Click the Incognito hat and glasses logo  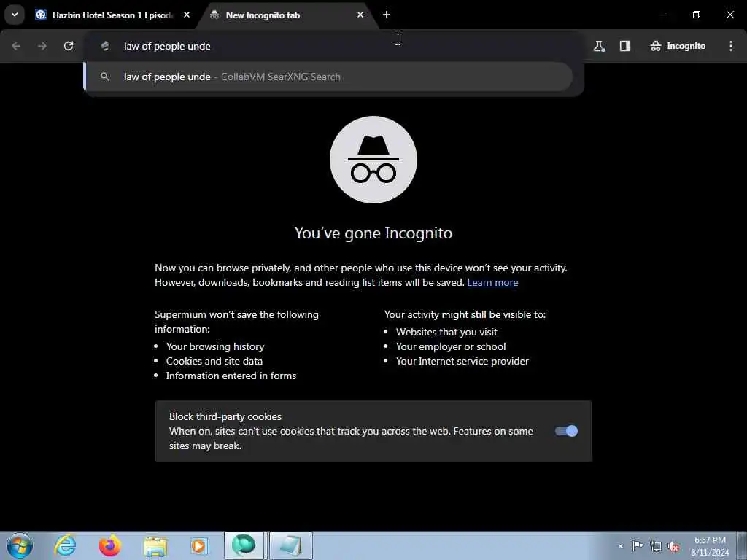pos(373,160)
